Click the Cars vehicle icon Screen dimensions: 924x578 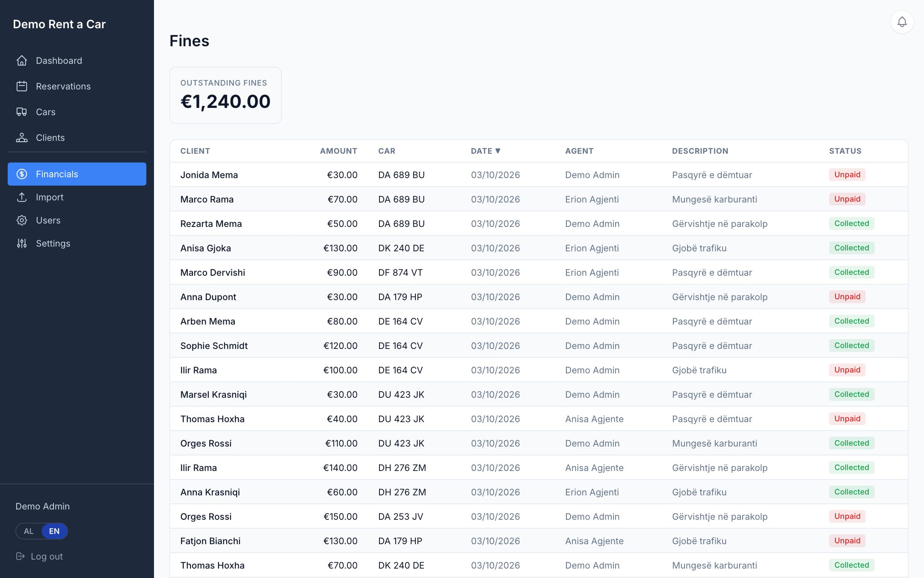22,112
